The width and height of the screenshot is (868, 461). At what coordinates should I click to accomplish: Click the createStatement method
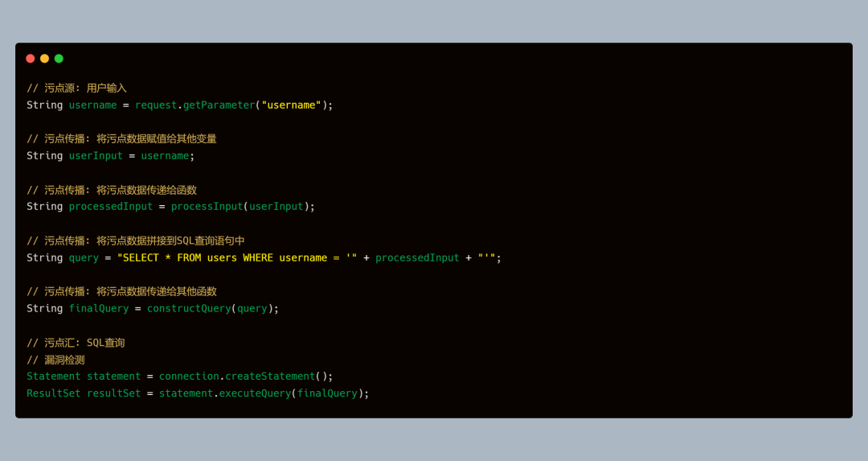point(270,377)
